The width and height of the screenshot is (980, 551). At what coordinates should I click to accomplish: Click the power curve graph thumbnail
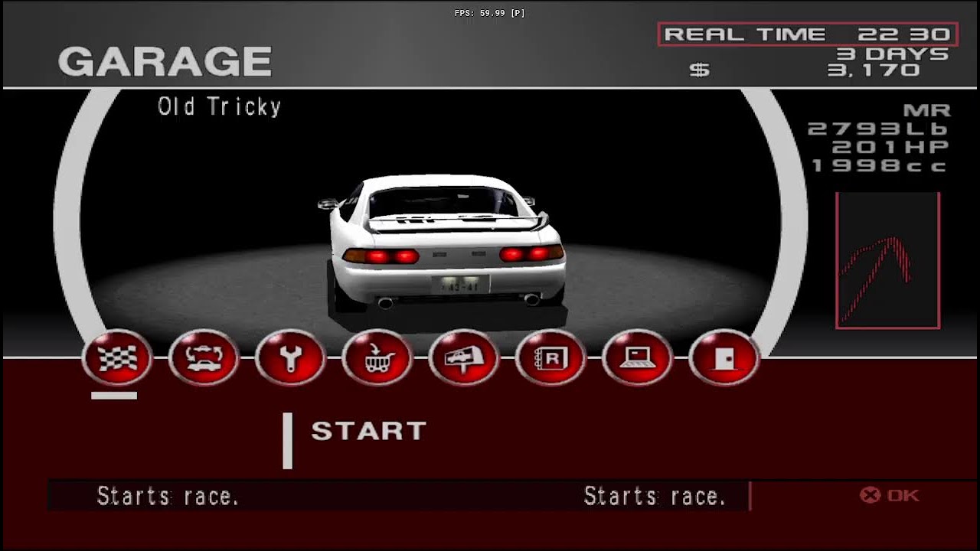click(x=887, y=260)
